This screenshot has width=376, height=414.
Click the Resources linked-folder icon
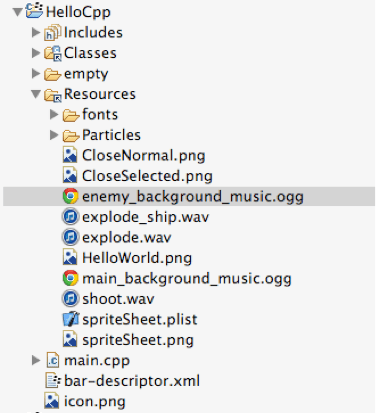pos(53,95)
